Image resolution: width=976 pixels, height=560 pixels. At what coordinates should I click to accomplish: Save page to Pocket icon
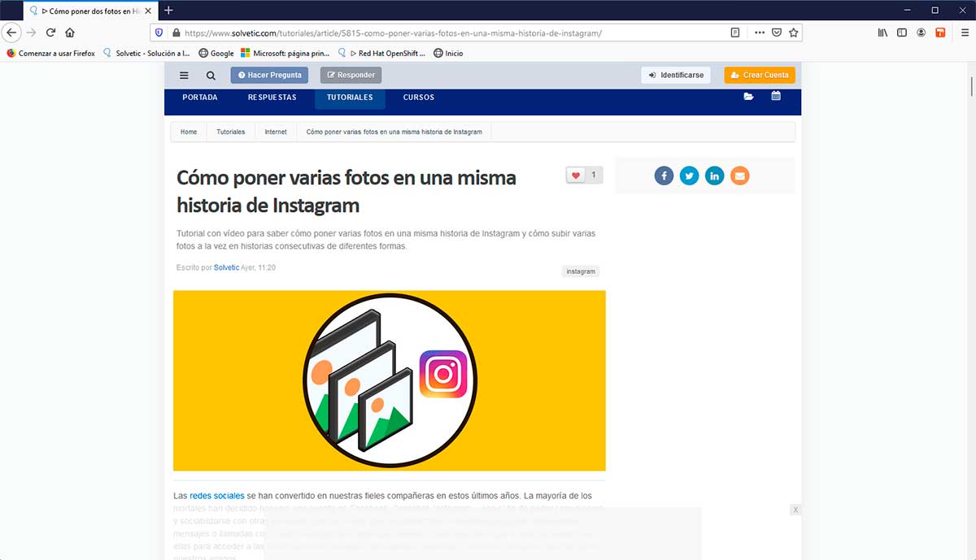[777, 33]
